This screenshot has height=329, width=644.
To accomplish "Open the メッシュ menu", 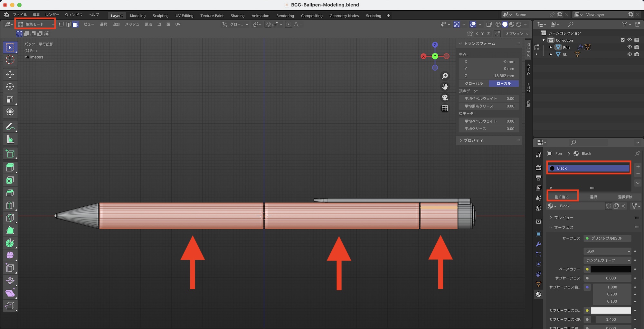I will point(132,24).
